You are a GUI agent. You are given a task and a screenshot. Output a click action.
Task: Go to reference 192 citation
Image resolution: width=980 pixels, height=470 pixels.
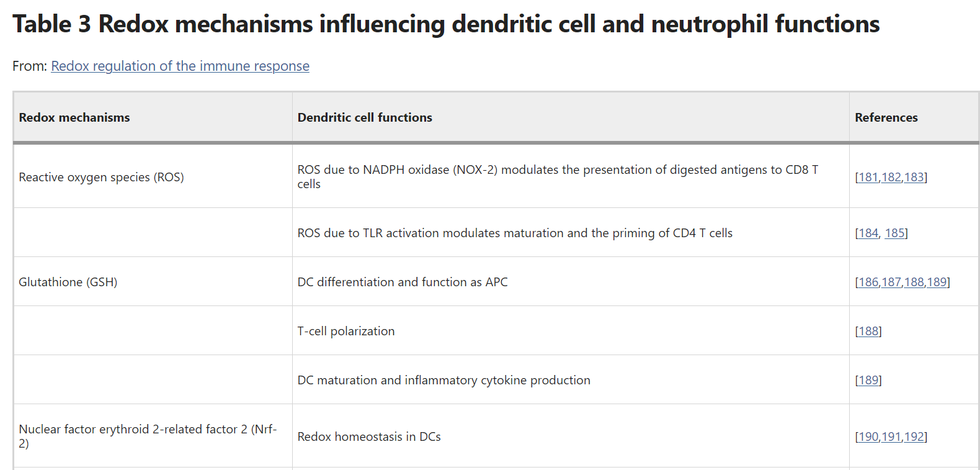point(914,437)
